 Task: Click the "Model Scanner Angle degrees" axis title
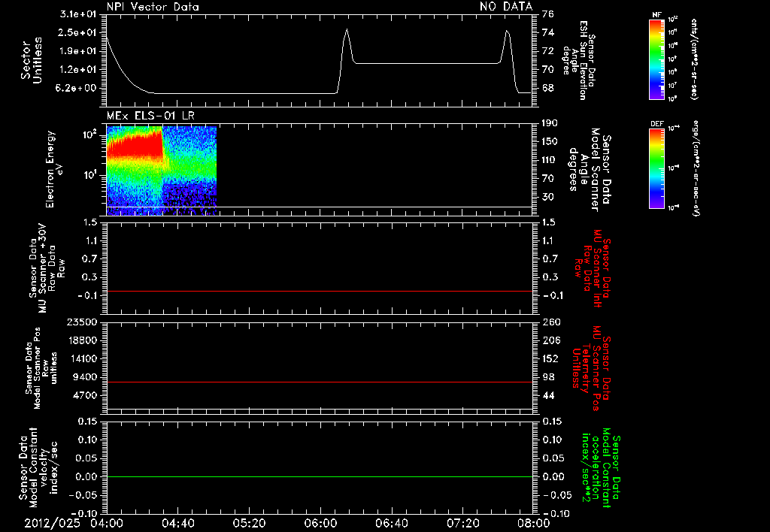click(590, 169)
